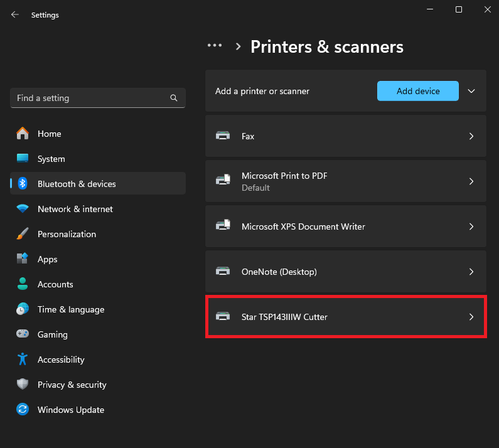Select Microsoft XPS Document Writer name
This screenshot has width=499, height=448.
coord(303,227)
